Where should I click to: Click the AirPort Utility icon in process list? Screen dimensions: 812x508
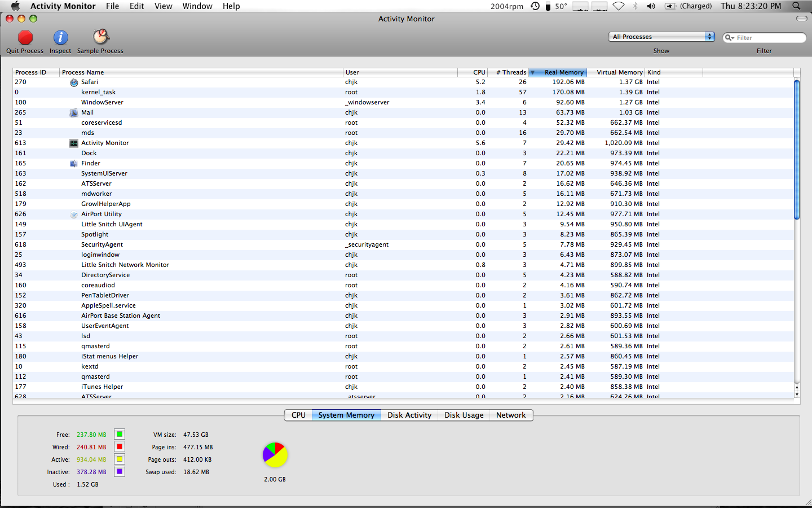[74, 214]
